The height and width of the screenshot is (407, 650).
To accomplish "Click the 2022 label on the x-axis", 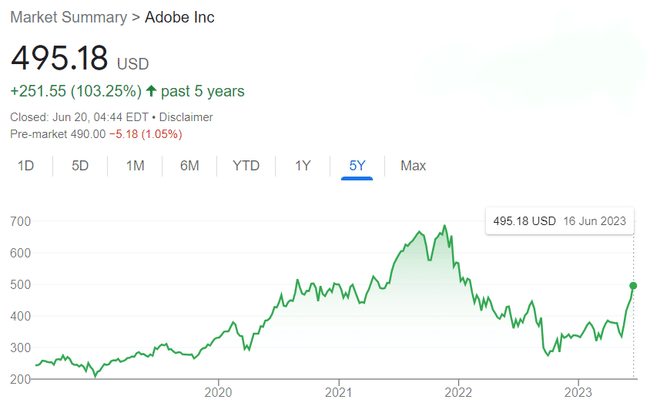I will pos(458,392).
